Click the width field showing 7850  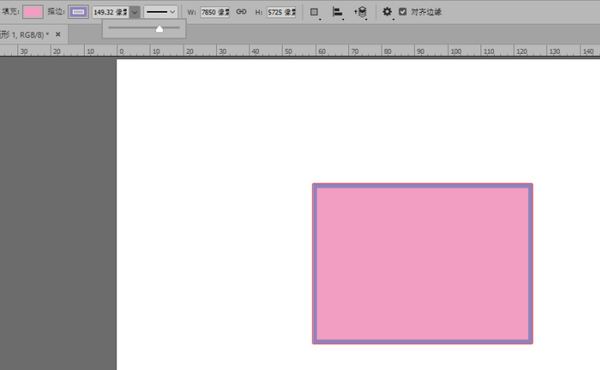click(x=215, y=12)
